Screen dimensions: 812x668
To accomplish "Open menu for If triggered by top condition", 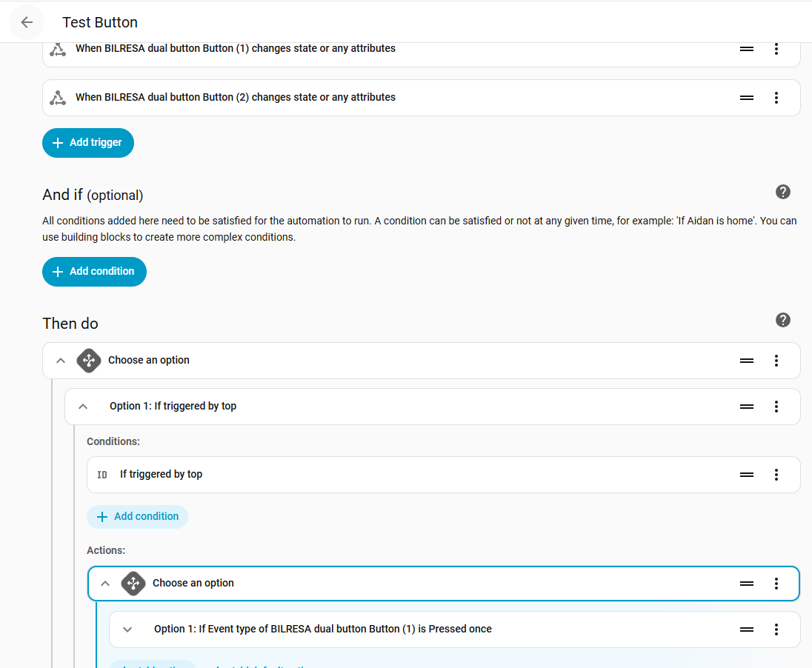I will coord(776,475).
